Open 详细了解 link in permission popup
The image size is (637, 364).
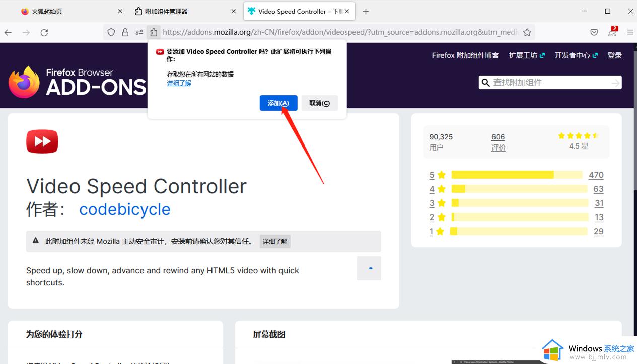(x=179, y=83)
